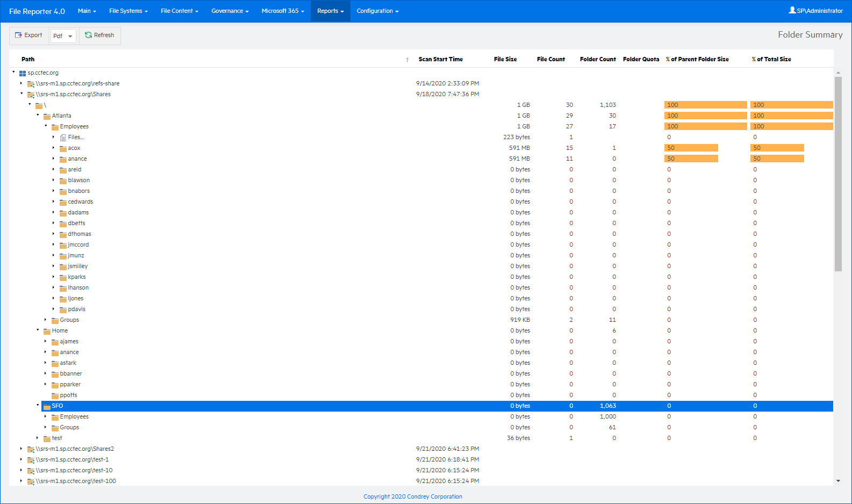Collapse the SFO folder node
The height and width of the screenshot is (504, 852).
[x=38, y=406]
